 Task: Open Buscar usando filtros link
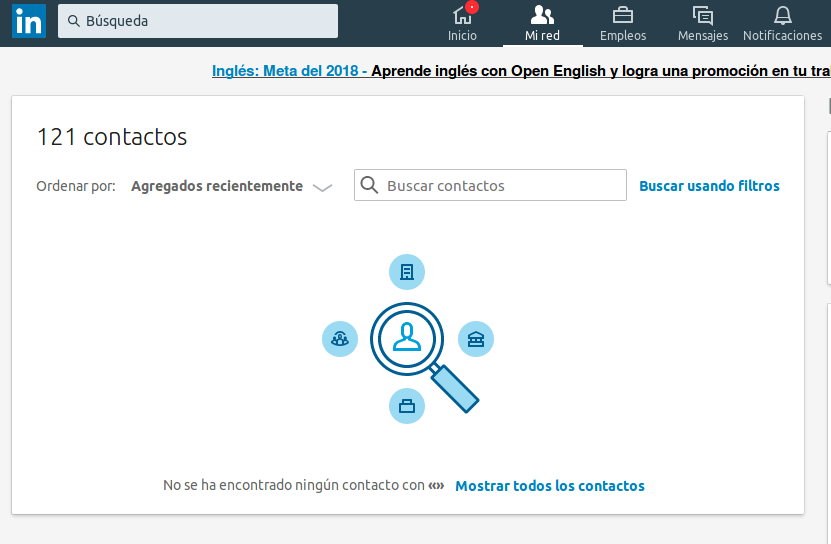click(x=709, y=186)
